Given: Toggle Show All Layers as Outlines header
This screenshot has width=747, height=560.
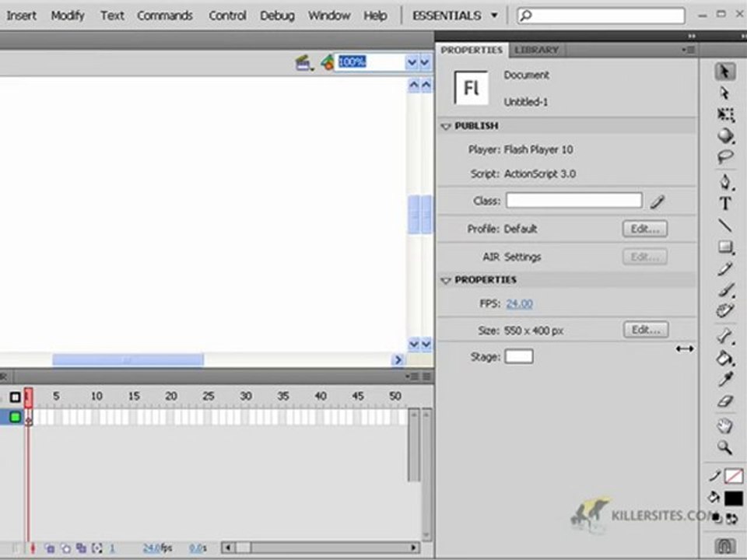Looking at the screenshot, I should click(15, 397).
